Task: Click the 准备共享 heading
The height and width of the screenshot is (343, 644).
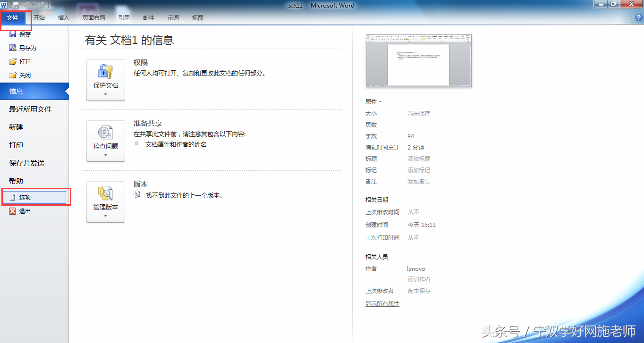Action: (x=148, y=123)
